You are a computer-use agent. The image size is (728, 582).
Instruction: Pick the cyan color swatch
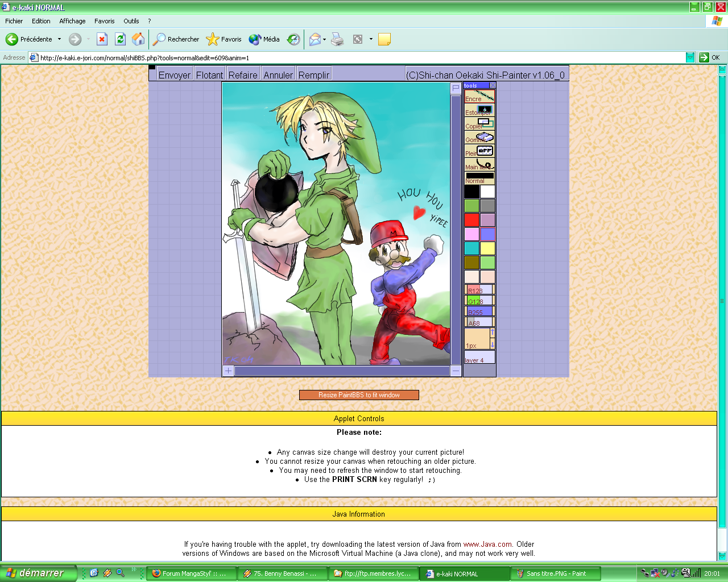471,248
